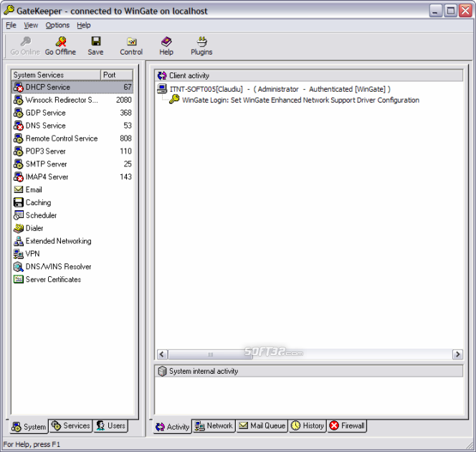Viewport: 476px width, 452px height.
Task: Open the Help menu
Action: (83, 25)
